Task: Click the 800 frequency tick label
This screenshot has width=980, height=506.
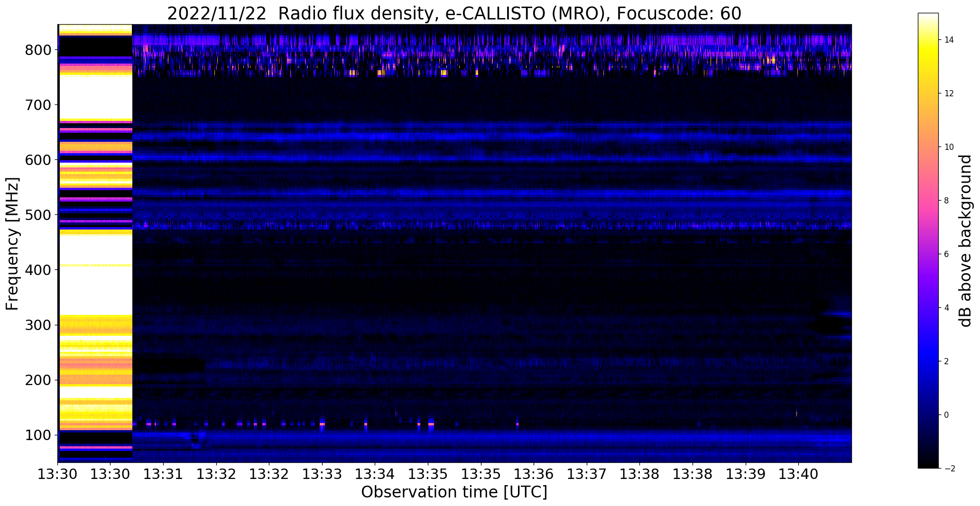Action: click(x=38, y=50)
